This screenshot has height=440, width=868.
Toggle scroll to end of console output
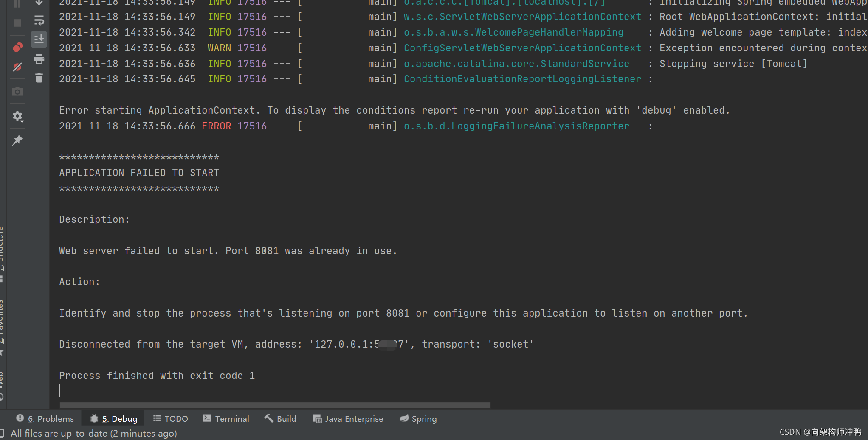coord(39,39)
